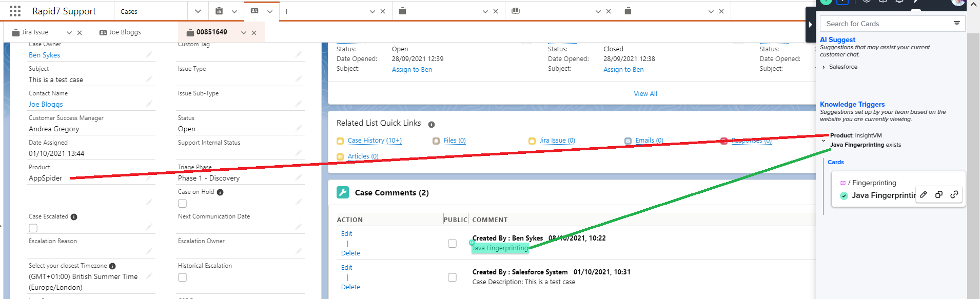This screenshot has height=299, width=980.
Task: Open dropdown next to report clipboard tab
Action: tap(234, 11)
